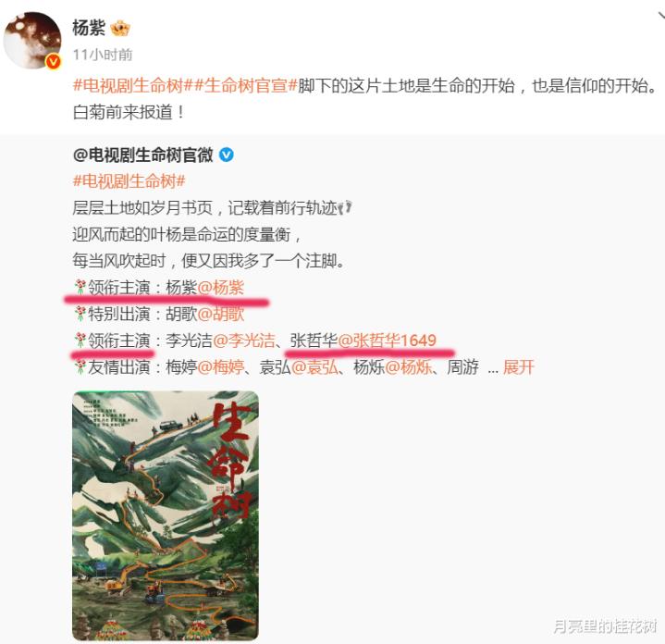The width and height of the screenshot is (665, 644).
Task: Open the #电视剧生命树# hashtag in 杨紫's post
Action: [128, 86]
